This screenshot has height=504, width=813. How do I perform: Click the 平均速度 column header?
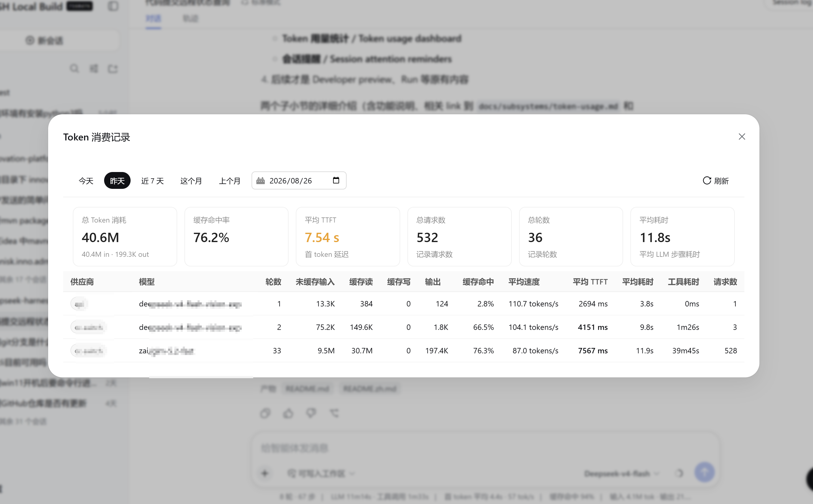(x=524, y=282)
